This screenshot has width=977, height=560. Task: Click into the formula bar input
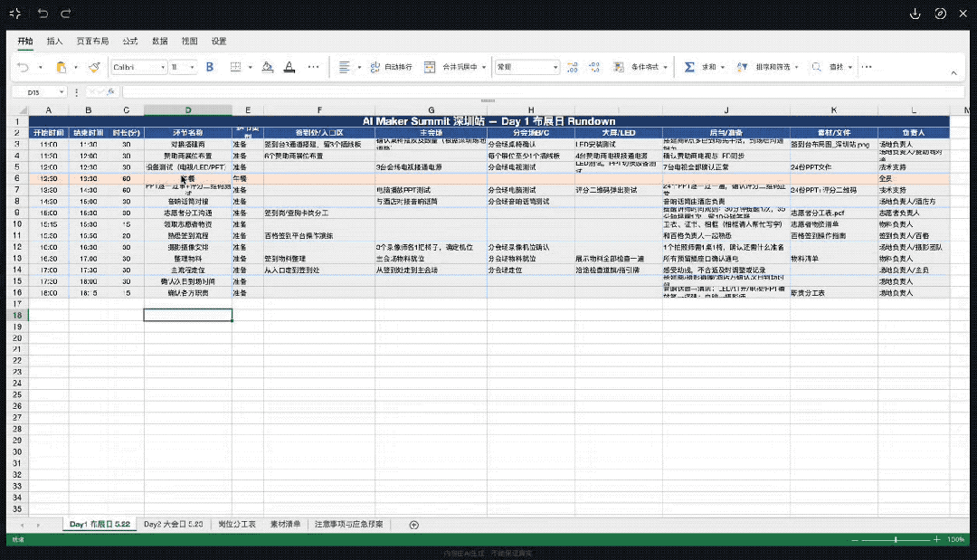[543, 92]
